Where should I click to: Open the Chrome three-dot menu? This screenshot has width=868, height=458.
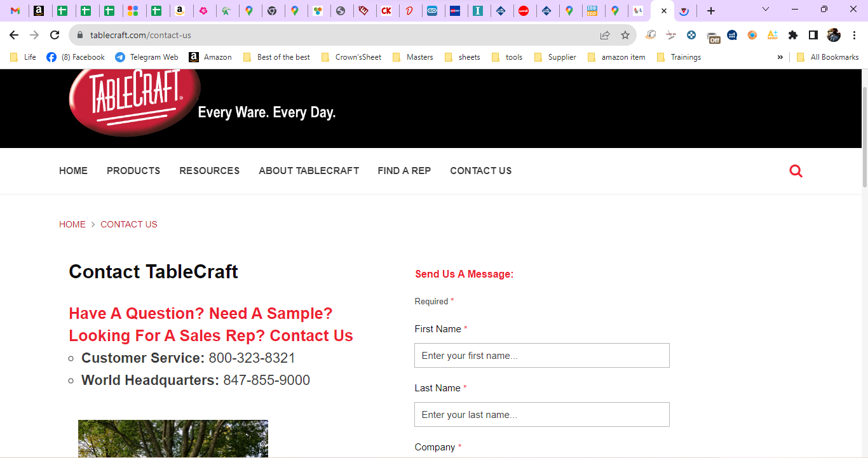tap(854, 36)
